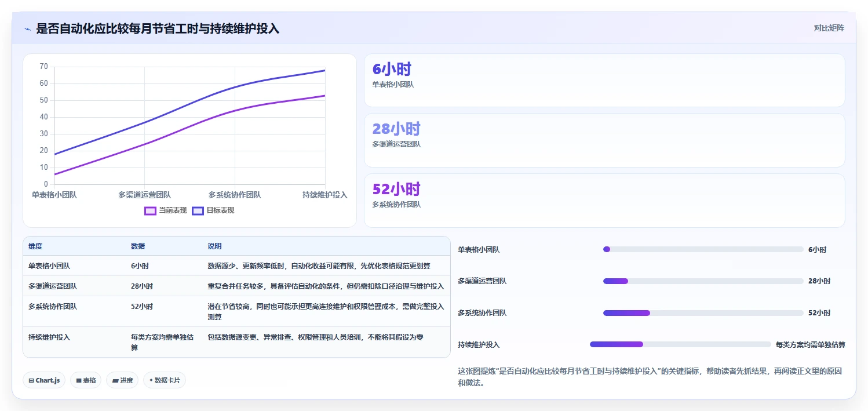Screen dimensions: 868x411
Task: Click the 28小时 table value
Action: (x=142, y=286)
